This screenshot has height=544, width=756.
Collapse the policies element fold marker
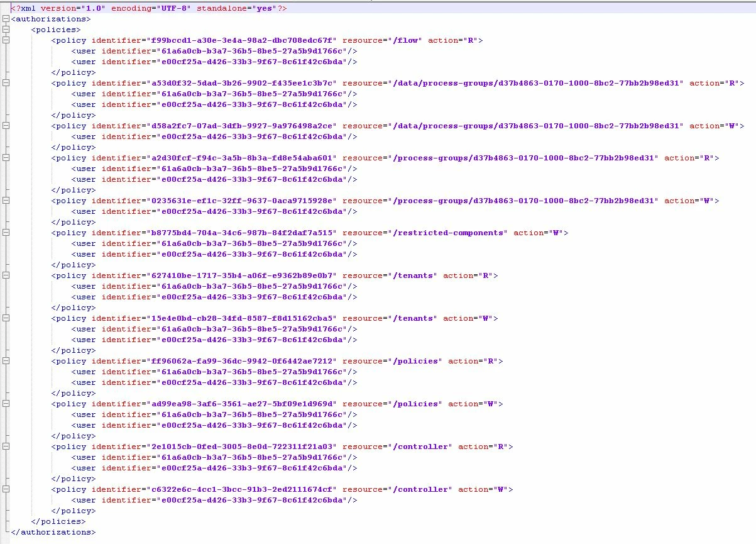point(6,30)
